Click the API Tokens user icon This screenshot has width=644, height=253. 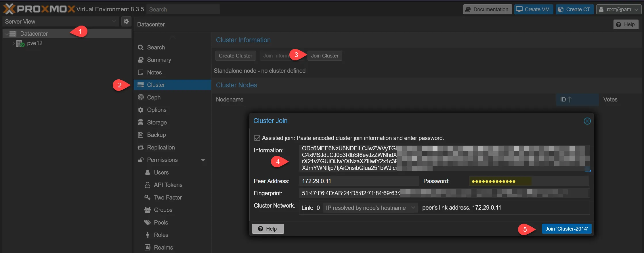click(148, 185)
